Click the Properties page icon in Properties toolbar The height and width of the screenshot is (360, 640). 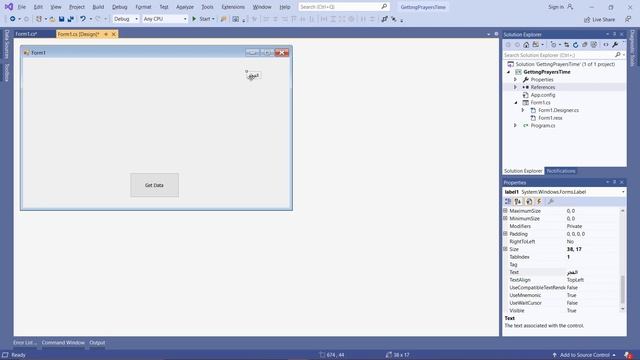tap(529, 202)
